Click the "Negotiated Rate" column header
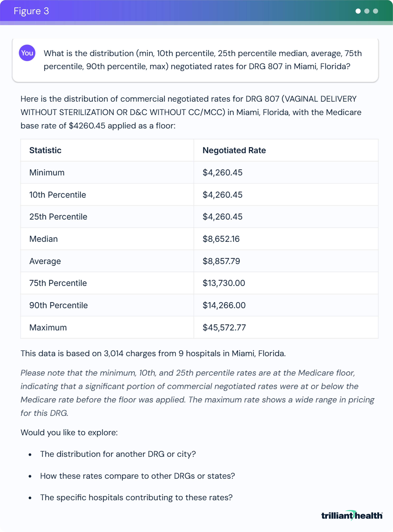This screenshot has width=393, height=532. (234, 150)
